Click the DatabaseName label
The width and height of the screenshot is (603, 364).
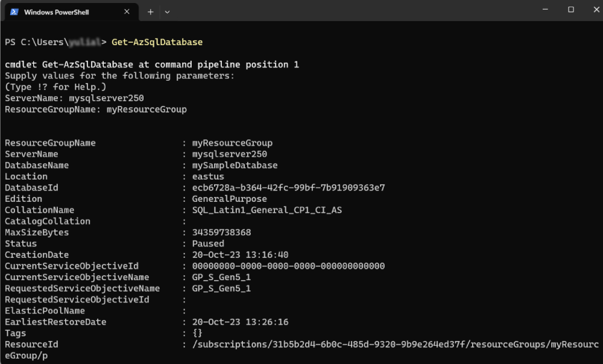37,165
